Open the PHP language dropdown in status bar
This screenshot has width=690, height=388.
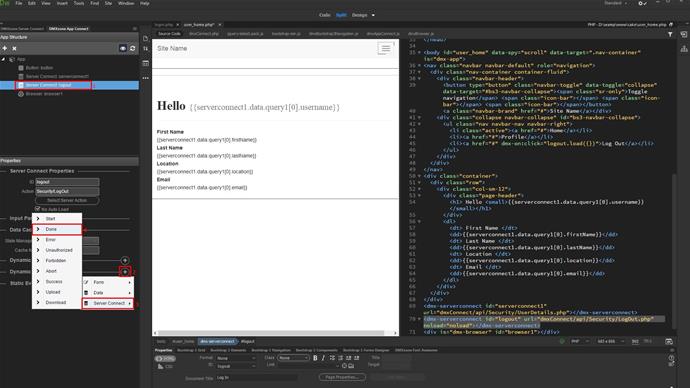coord(580,341)
